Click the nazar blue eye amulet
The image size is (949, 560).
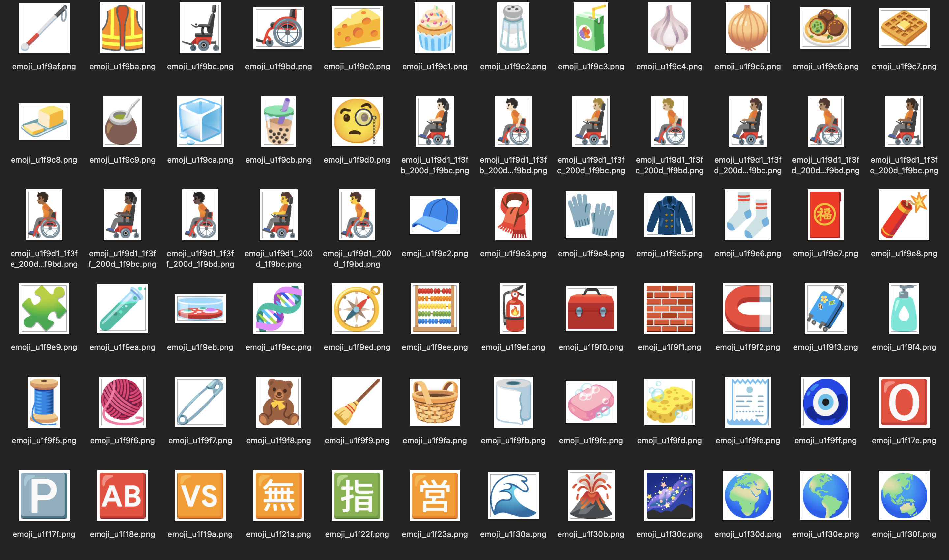click(825, 402)
